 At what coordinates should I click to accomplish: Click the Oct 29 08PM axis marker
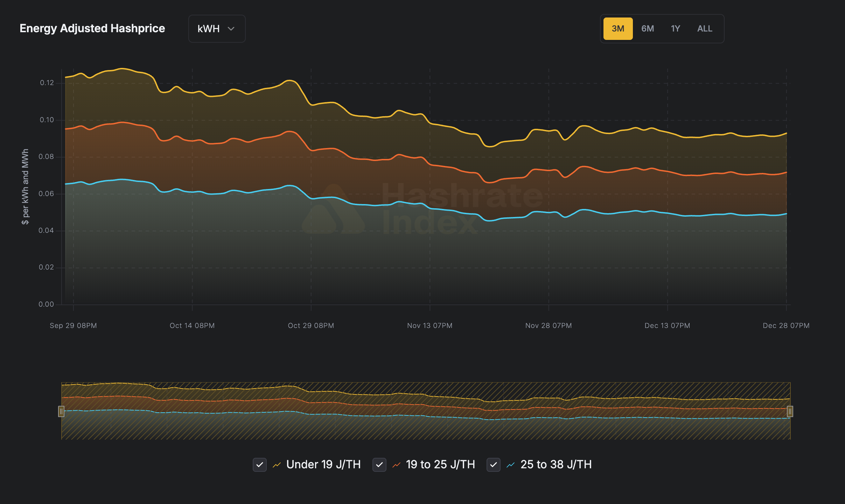tap(311, 325)
